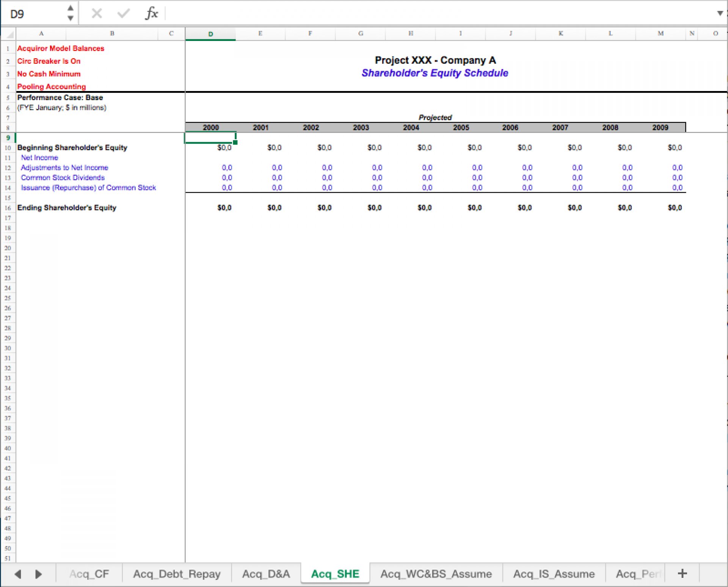
Task: Click 'Adjustments to Net Income' label
Action: (x=64, y=168)
